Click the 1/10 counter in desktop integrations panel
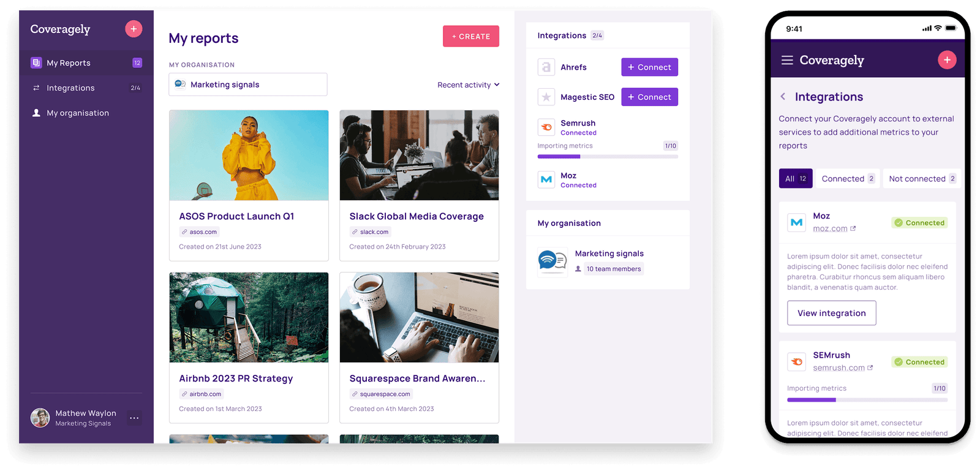The width and height of the screenshot is (980, 471). pos(671,146)
